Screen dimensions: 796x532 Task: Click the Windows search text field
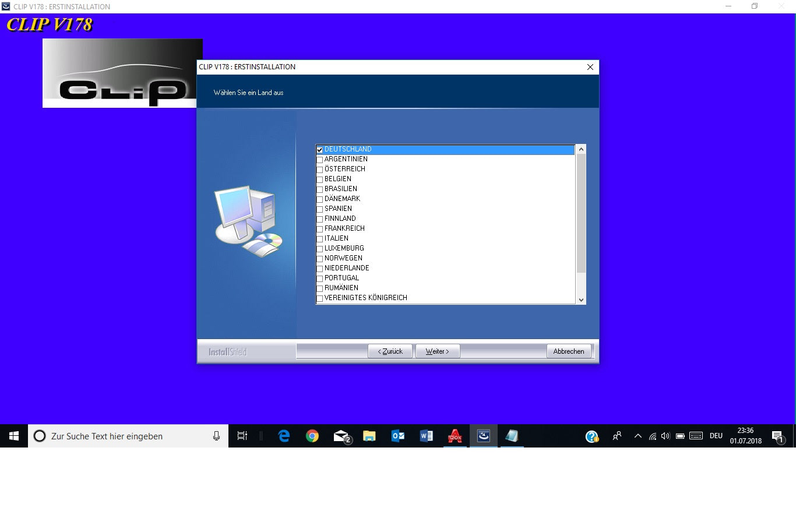coord(128,436)
